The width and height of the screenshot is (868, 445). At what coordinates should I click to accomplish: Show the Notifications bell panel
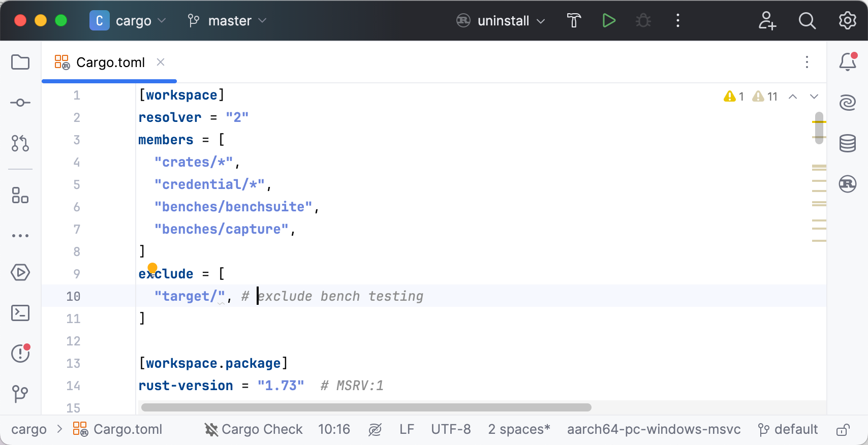coord(847,62)
